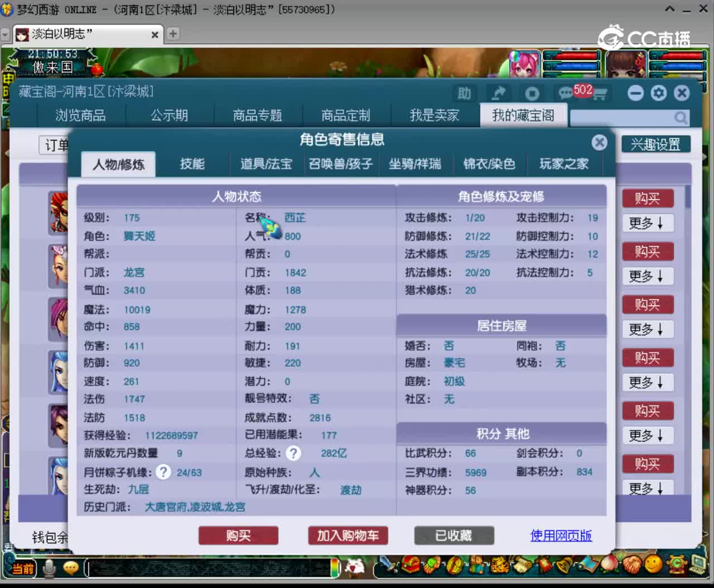The image size is (714, 588).
Task: Open 使用网页版 link
Action: tap(561, 536)
